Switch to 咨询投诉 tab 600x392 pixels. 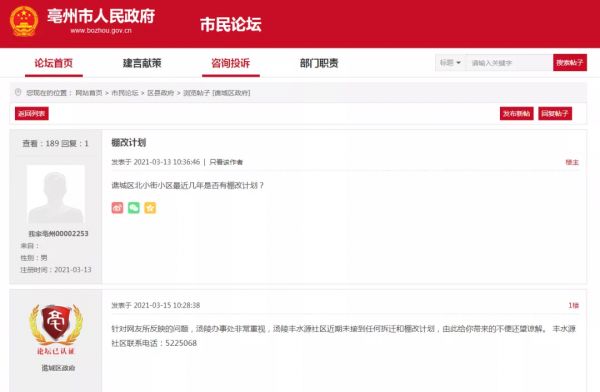[231, 63]
